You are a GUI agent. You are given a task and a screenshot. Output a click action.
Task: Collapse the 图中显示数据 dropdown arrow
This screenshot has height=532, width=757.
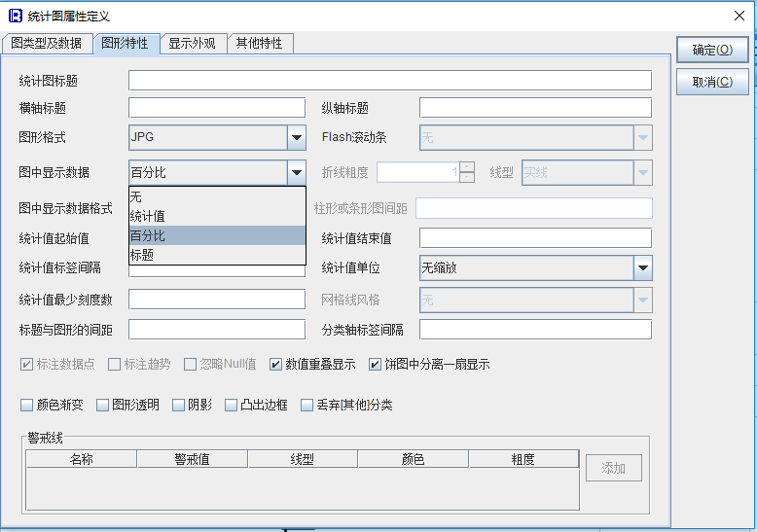tap(297, 172)
